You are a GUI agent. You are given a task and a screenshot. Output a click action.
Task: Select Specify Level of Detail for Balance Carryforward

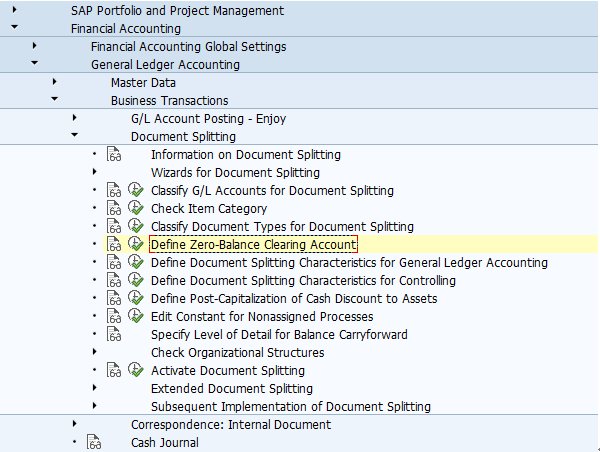pyautogui.click(x=279, y=335)
